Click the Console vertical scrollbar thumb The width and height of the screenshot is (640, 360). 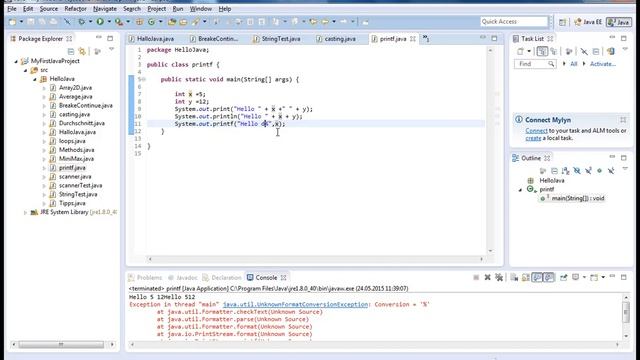tap(626, 313)
